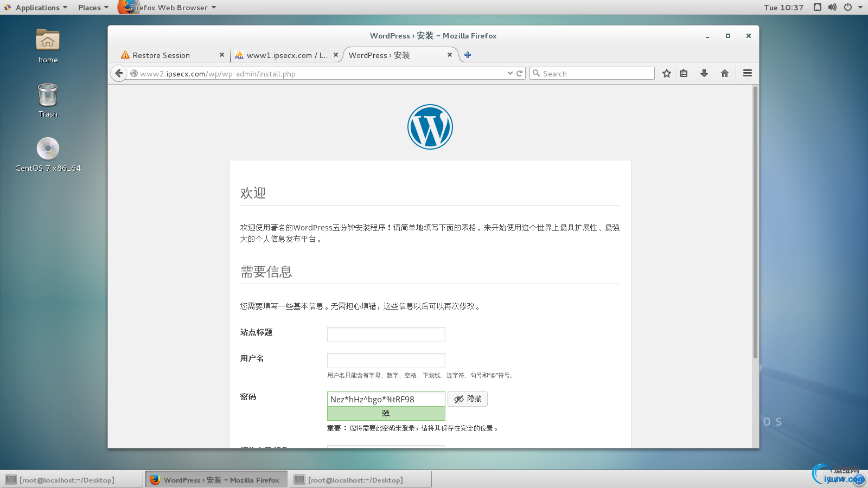
Task: Open the CentOS 7 x86_64 disc icon
Action: (48, 155)
